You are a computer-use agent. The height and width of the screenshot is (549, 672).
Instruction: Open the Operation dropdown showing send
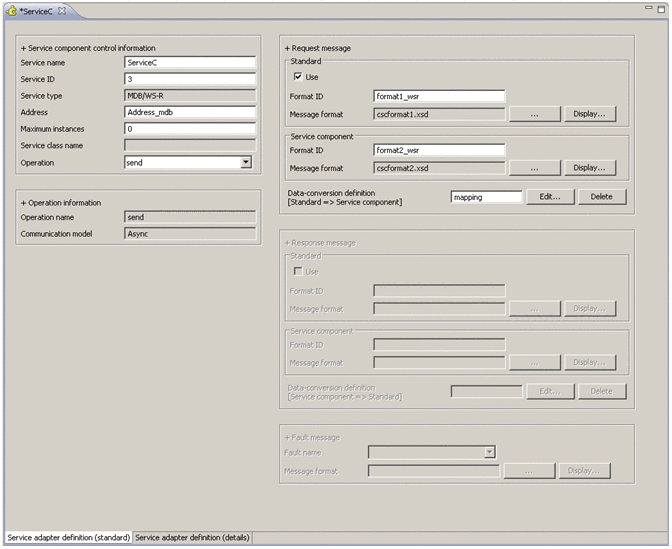pyautogui.click(x=246, y=162)
